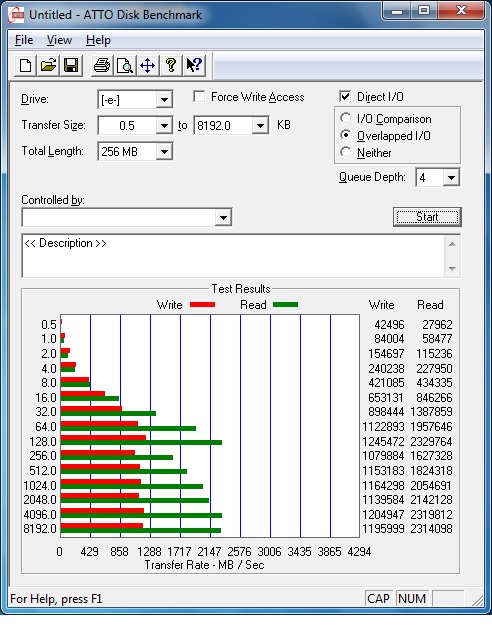Open the minimum Transfer Size 0.5 dropdown
The width and height of the screenshot is (492, 628).
point(164,126)
